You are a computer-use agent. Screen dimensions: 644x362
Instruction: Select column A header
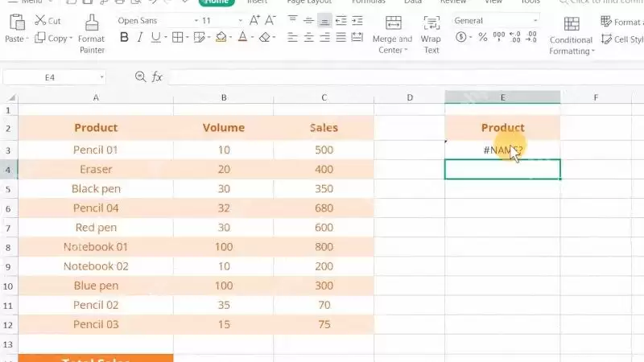point(96,97)
